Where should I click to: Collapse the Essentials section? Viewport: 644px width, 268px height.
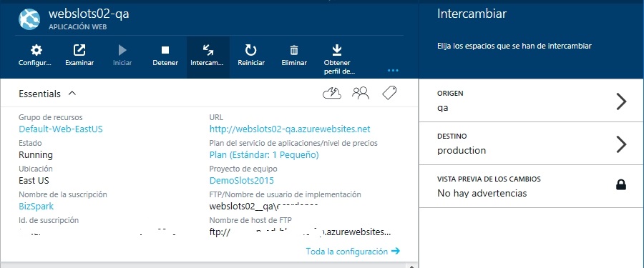(72, 94)
